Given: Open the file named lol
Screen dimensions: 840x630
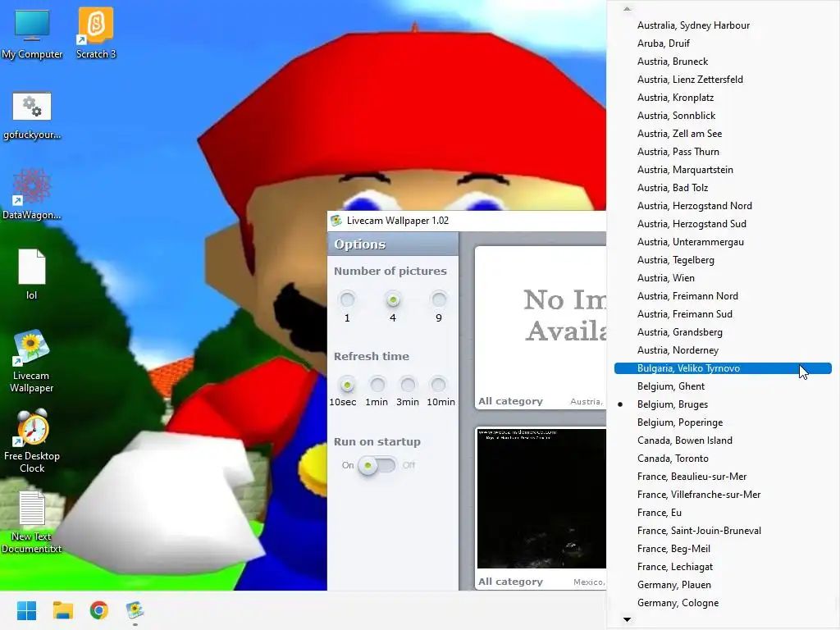Looking at the screenshot, I should coord(32,274).
